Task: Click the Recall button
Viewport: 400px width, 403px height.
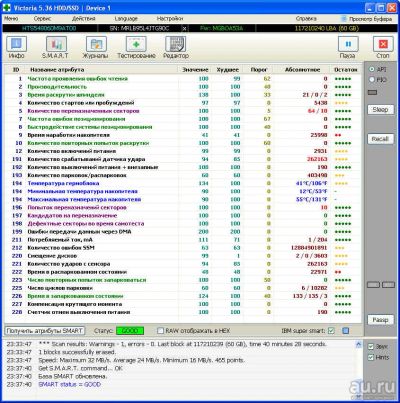Action: (380, 139)
